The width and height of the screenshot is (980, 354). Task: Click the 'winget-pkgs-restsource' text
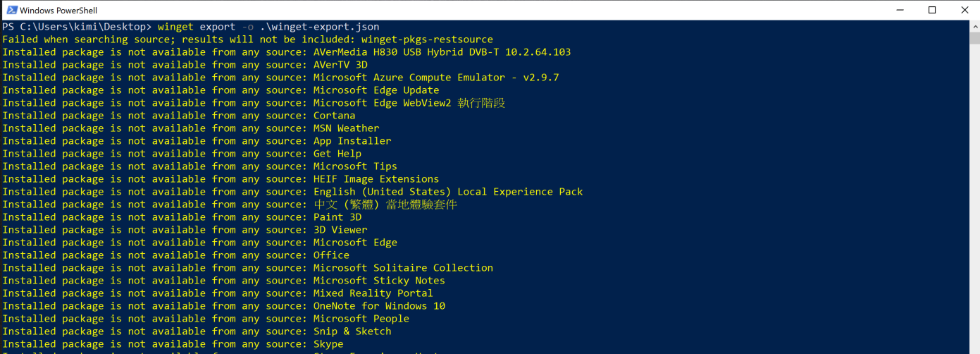427,39
